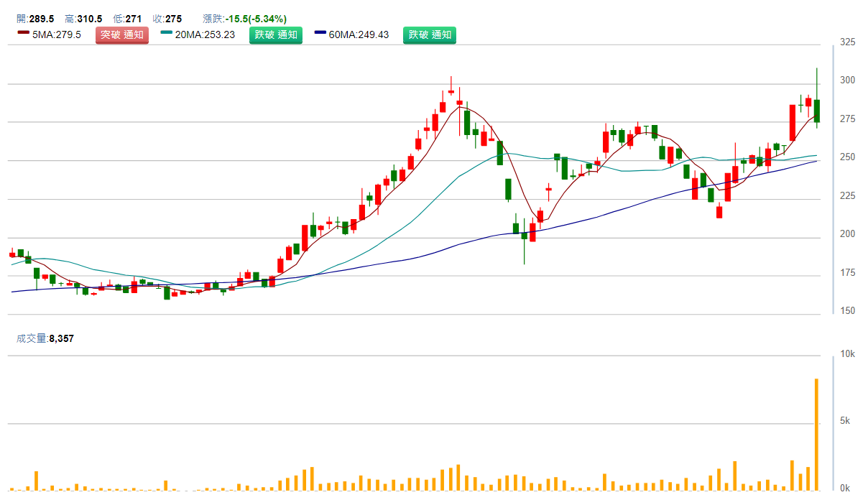Click the 325 price axis label
This screenshot has width=868, height=500.
(x=848, y=42)
